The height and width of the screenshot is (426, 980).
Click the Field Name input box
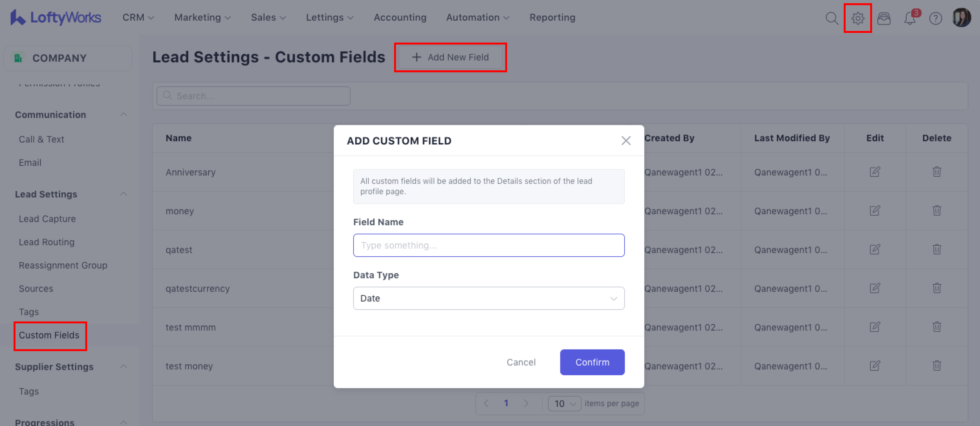[488, 245]
